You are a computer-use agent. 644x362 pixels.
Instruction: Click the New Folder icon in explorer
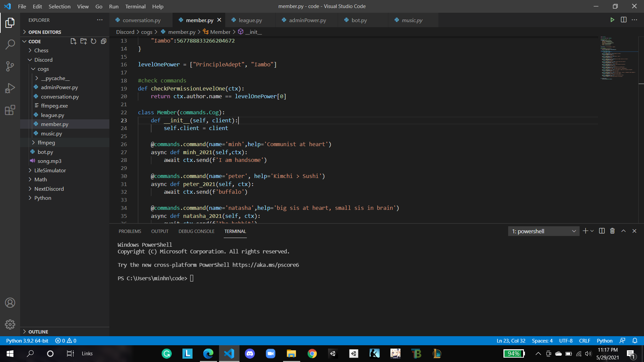point(84,41)
